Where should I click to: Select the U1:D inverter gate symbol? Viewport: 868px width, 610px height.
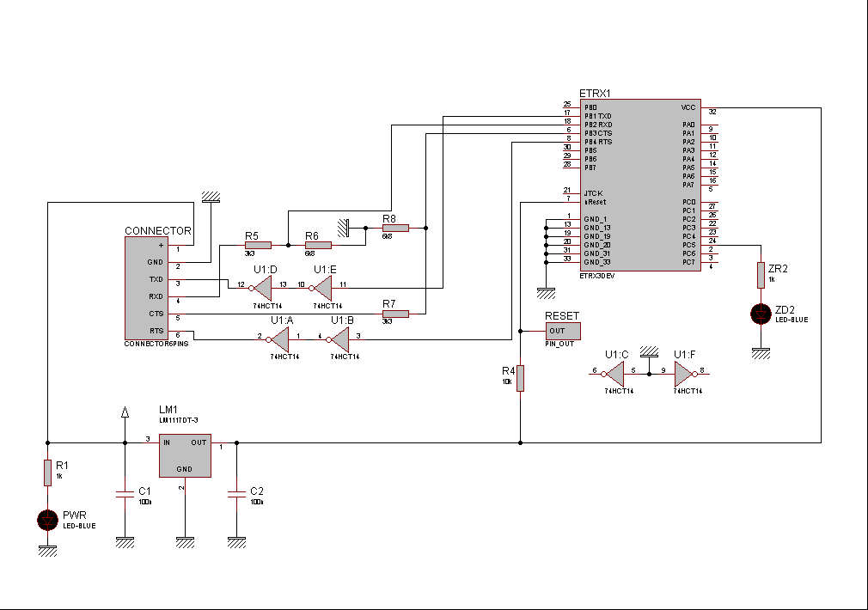261,289
